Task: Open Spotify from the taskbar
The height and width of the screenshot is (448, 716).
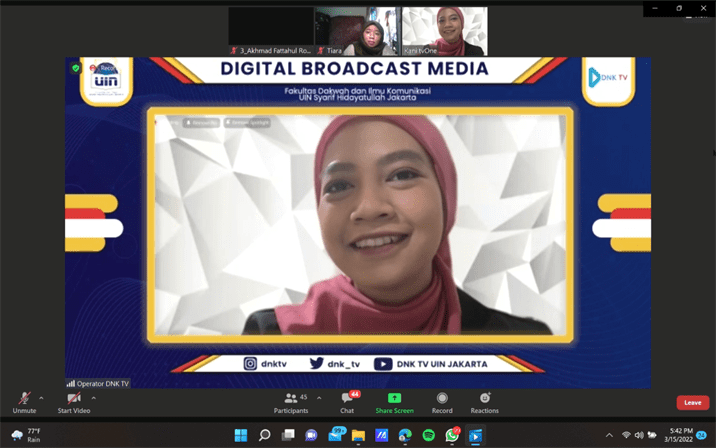Action: 429,435
